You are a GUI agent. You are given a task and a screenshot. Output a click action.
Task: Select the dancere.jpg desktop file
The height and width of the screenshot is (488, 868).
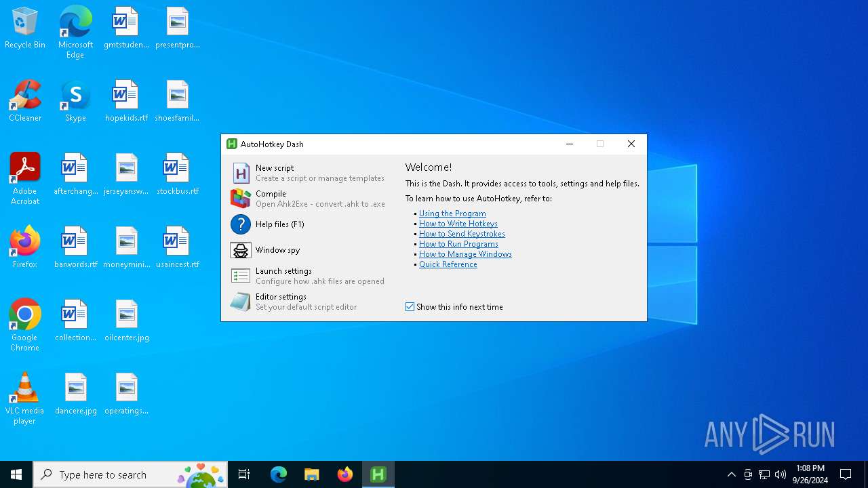pyautogui.click(x=75, y=394)
